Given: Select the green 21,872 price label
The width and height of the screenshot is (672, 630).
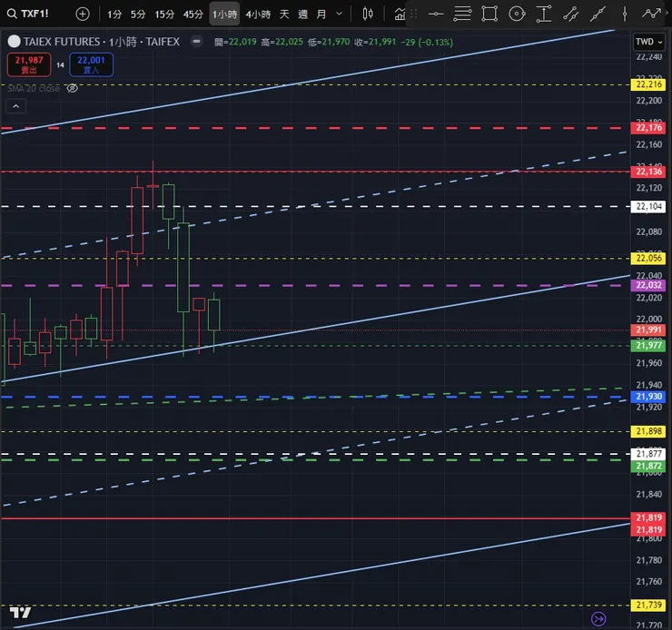Looking at the screenshot, I should tap(648, 467).
